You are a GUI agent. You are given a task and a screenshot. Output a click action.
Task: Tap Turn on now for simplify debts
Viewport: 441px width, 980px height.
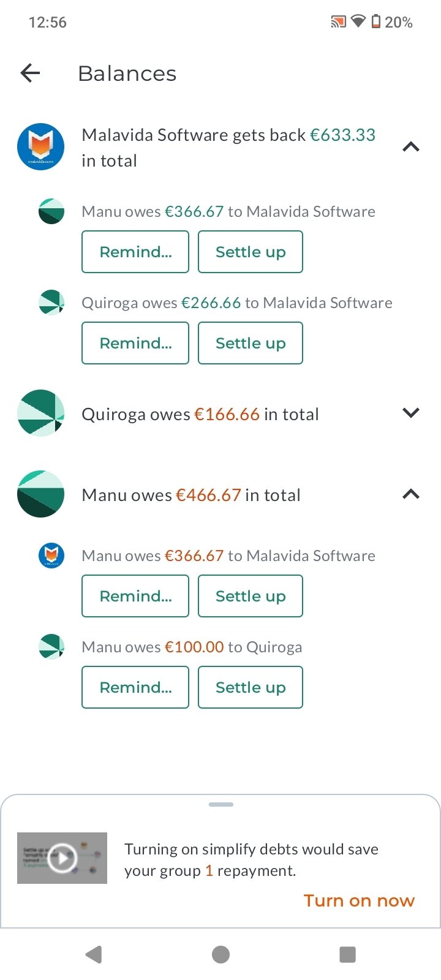pyautogui.click(x=359, y=900)
